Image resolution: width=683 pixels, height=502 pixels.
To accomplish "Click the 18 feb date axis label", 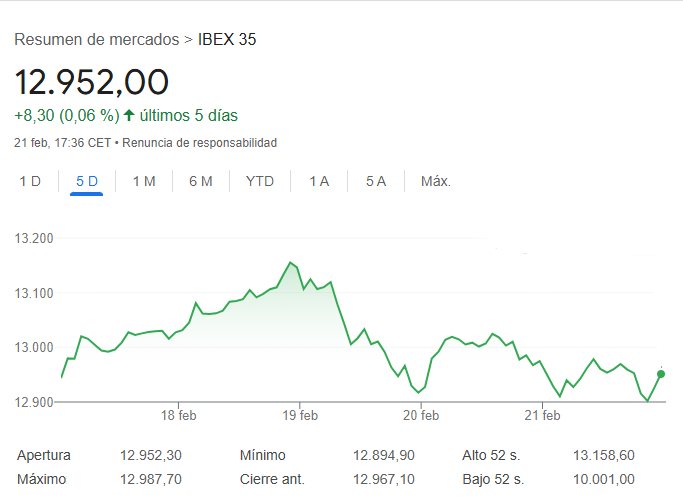I will click(x=179, y=415).
